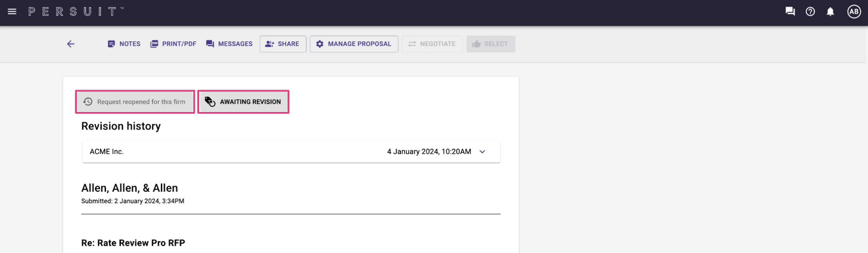Click the Revision history heading

(121, 126)
